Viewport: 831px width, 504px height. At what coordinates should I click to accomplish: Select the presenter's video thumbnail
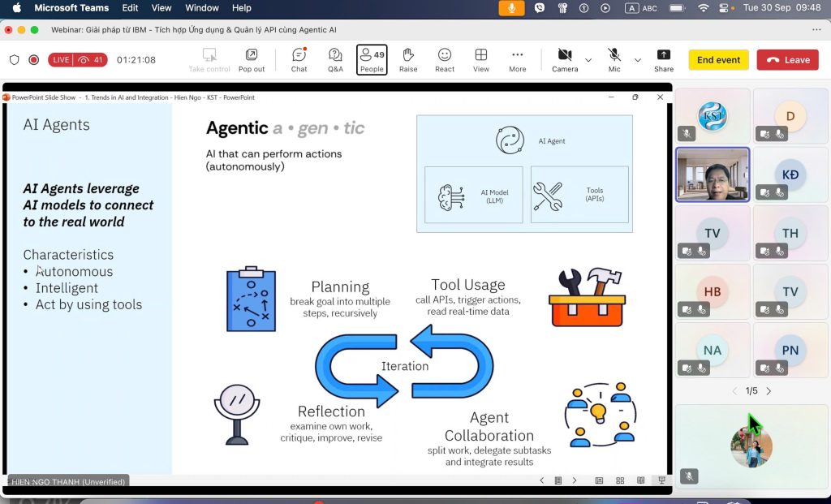713,174
